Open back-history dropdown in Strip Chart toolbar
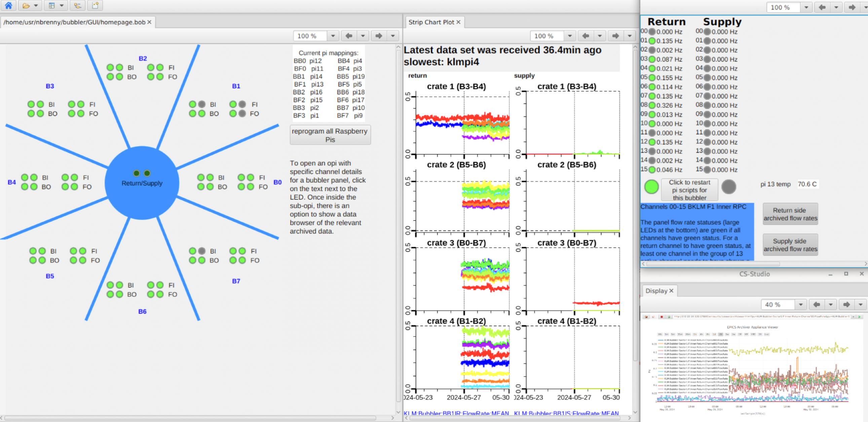Viewport: 868px width, 422px height. tap(600, 36)
